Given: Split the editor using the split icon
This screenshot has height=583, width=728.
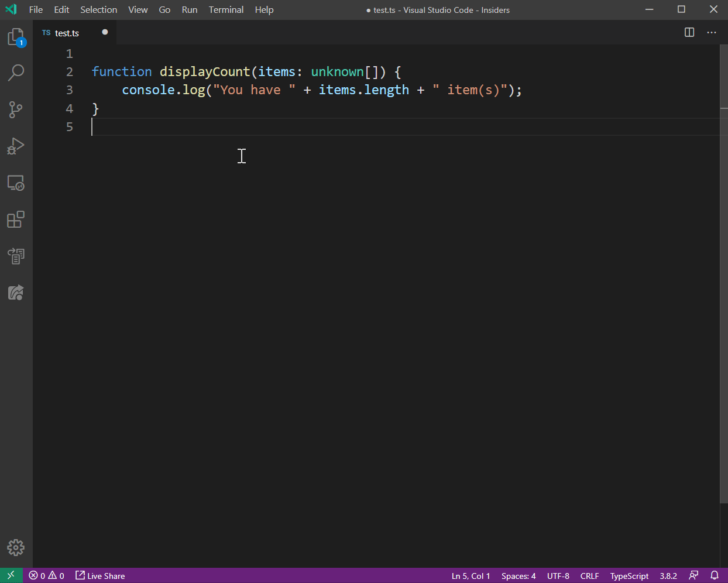Looking at the screenshot, I should pos(689,32).
